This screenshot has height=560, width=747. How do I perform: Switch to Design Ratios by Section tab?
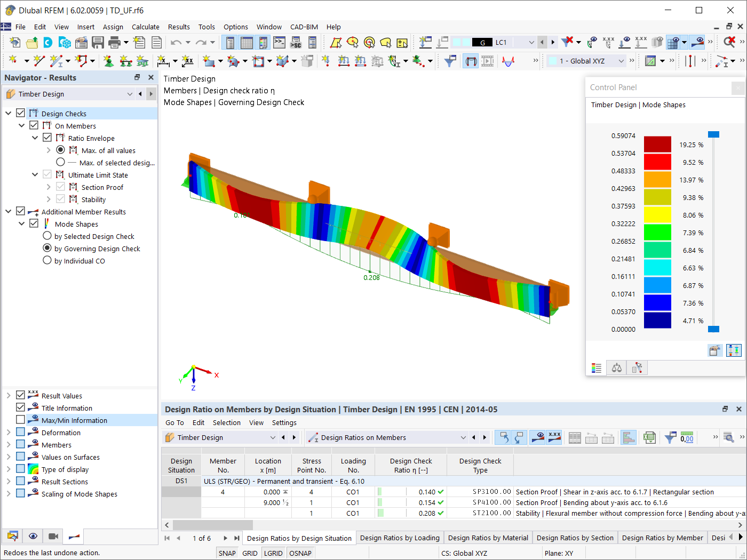575,538
